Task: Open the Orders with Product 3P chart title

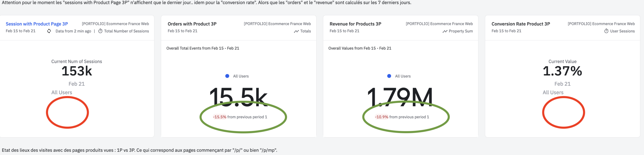Action: (x=192, y=24)
